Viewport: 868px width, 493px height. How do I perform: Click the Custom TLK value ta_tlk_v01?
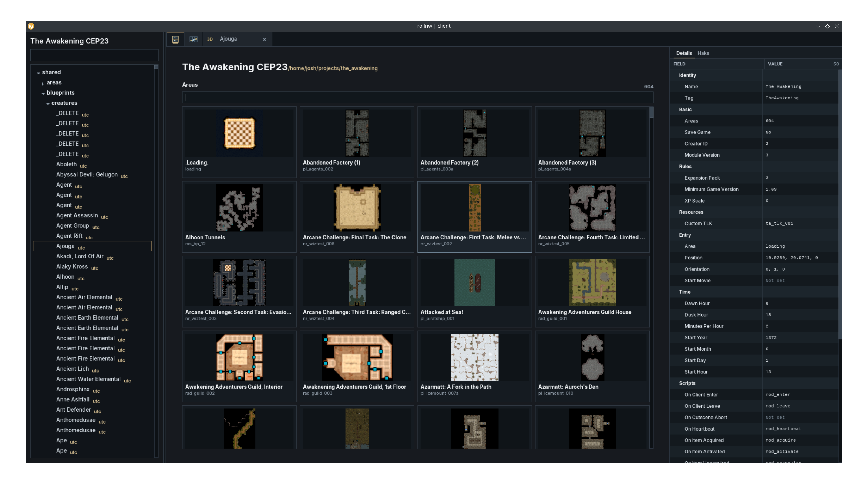coord(779,224)
